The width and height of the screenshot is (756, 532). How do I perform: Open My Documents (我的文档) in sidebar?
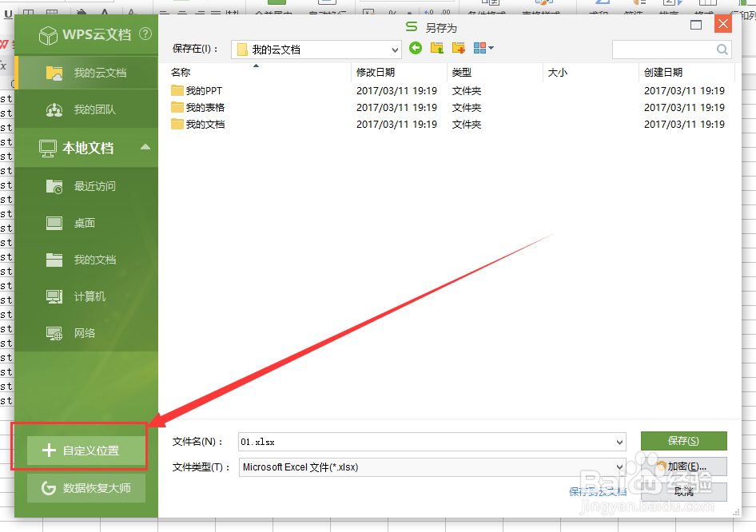pos(87,260)
